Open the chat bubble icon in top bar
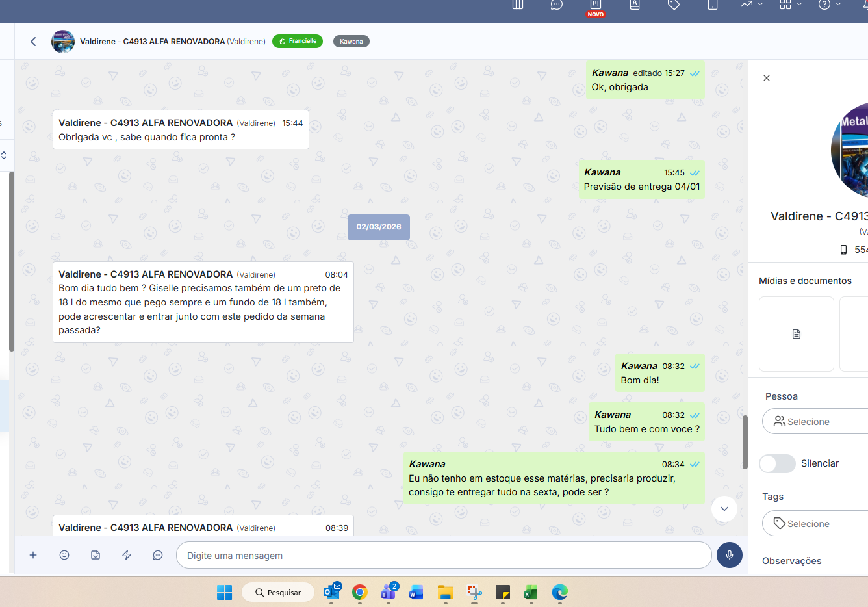 point(557,5)
